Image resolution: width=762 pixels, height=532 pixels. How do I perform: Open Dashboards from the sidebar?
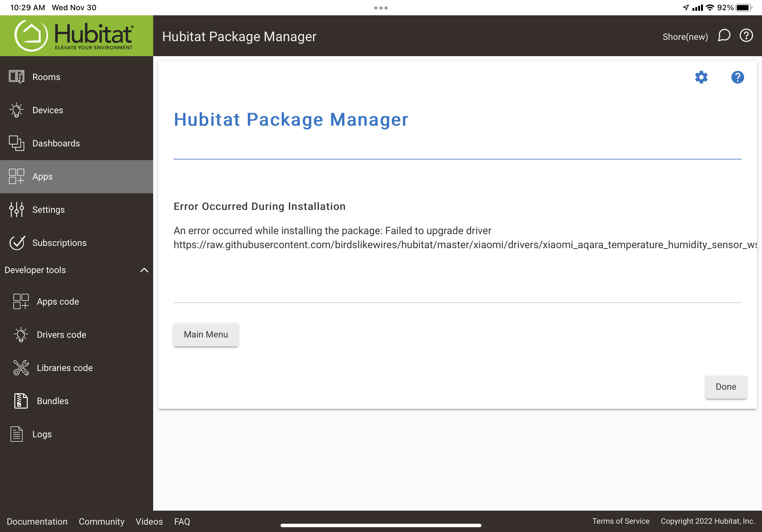click(x=56, y=143)
